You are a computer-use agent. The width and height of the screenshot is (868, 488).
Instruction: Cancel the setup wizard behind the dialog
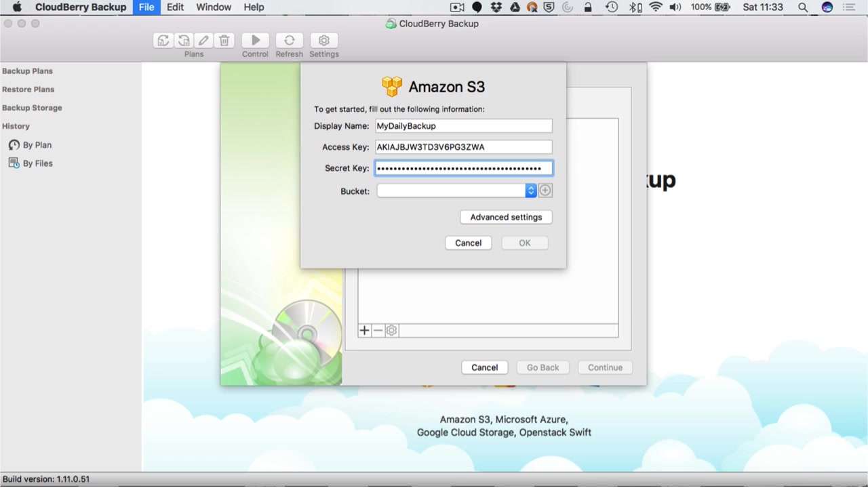pyautogui.click(x=484, y=367)
